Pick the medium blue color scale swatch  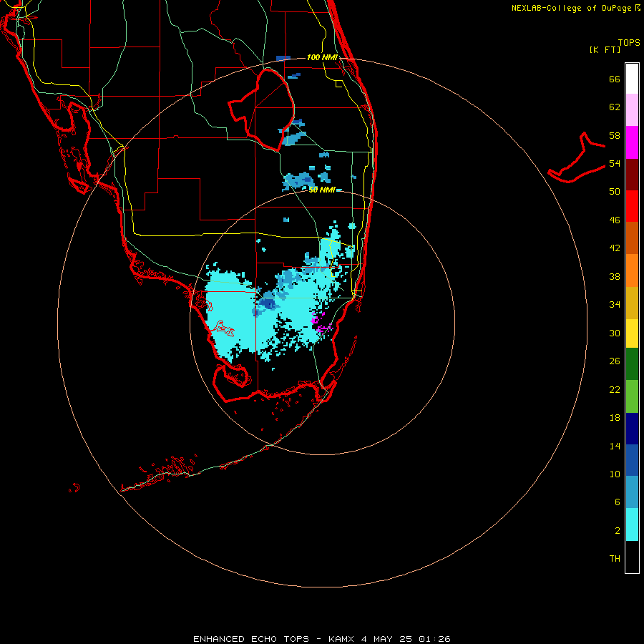point(632,460)
